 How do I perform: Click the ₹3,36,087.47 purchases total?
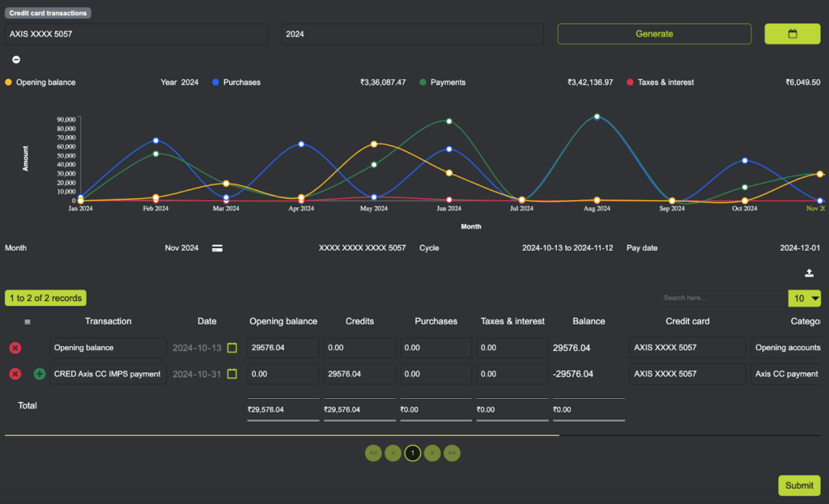pos(383,83)
